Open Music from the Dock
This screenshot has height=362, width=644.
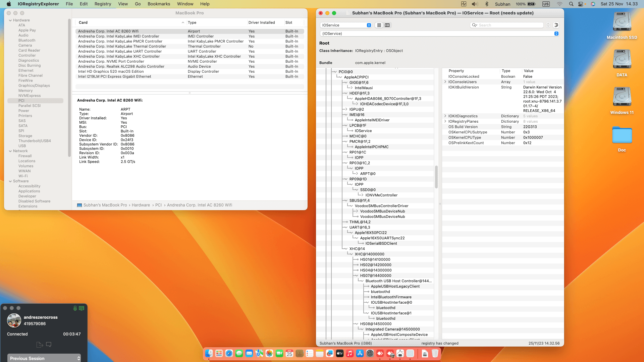pyautogui.click(x=350, y=353)
